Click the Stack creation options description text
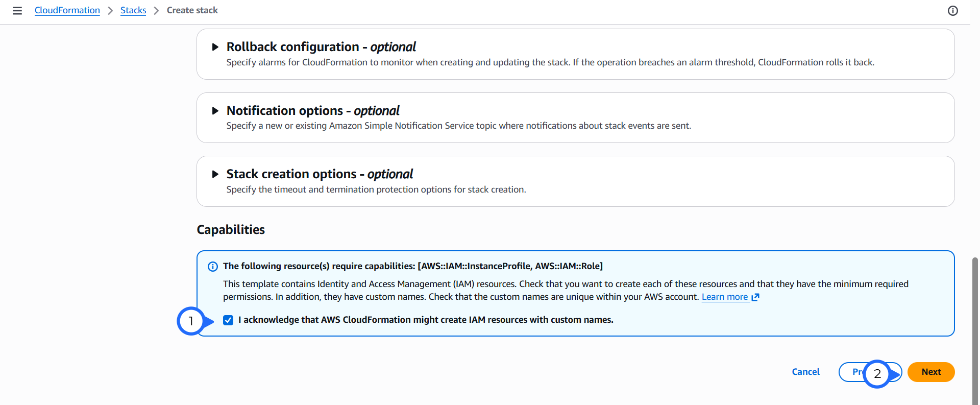The height and width of the screenshot is (405, 980). pyautogui.click(x=376, y=189)
